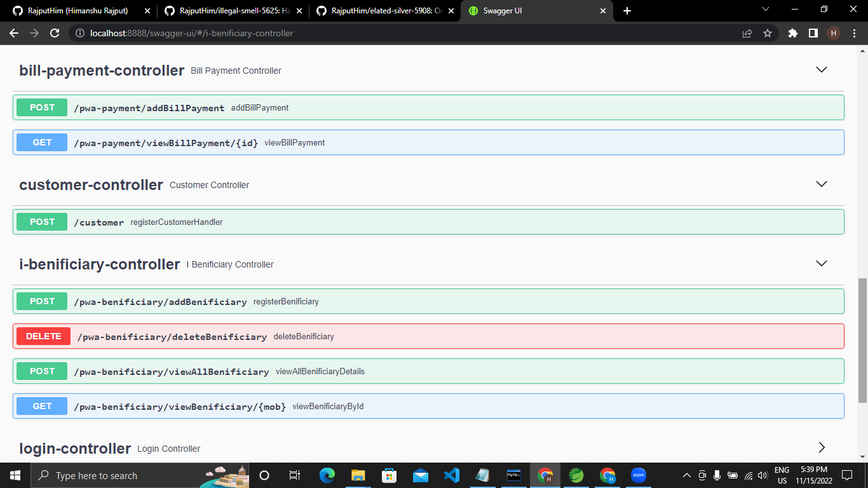Open Zoom from taskbar
868x488 pixels.
click(x=638, y=475)
